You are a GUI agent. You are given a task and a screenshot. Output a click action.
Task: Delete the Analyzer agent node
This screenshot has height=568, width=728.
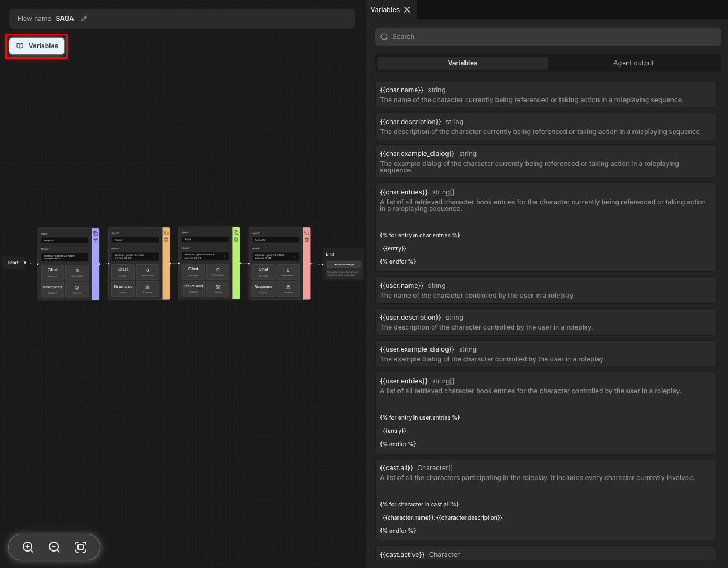[x=96, y=241]
